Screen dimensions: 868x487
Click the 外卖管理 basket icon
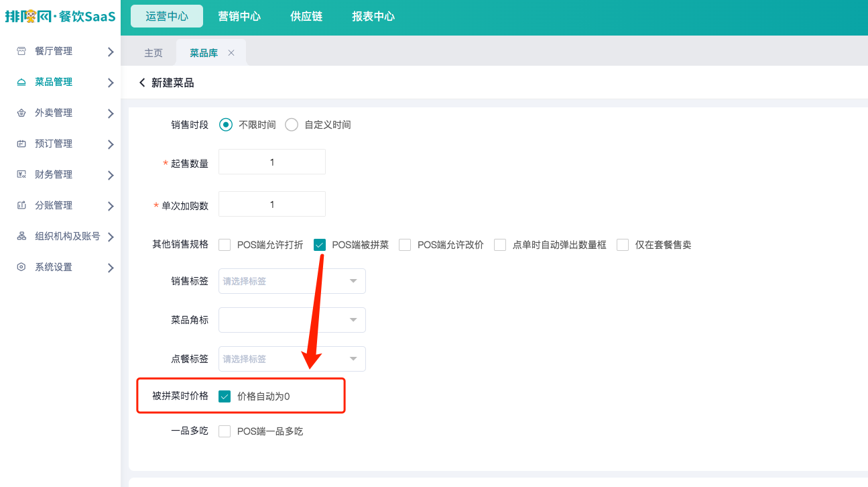point(21,113)
